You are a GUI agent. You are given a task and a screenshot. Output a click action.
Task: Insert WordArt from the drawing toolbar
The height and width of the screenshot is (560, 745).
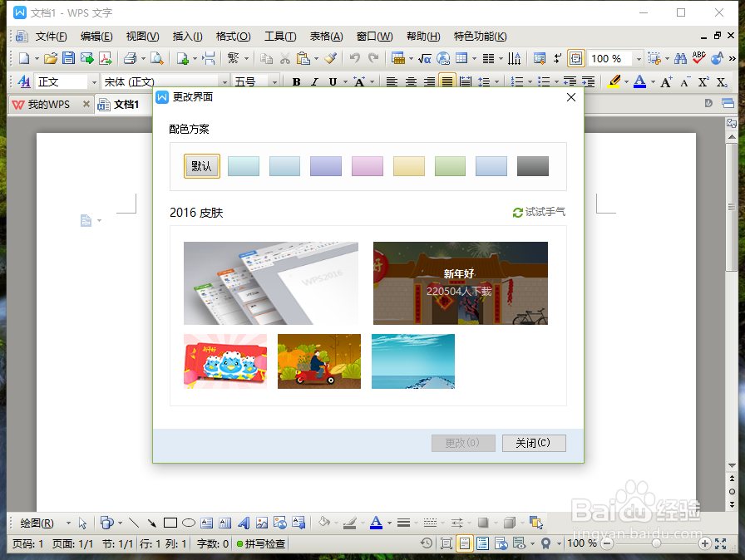[244, 523]
